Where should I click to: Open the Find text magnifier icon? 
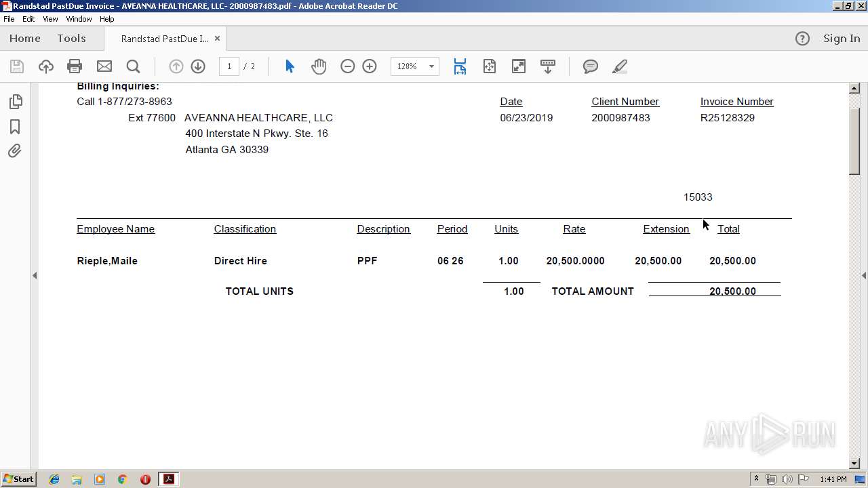134,66
